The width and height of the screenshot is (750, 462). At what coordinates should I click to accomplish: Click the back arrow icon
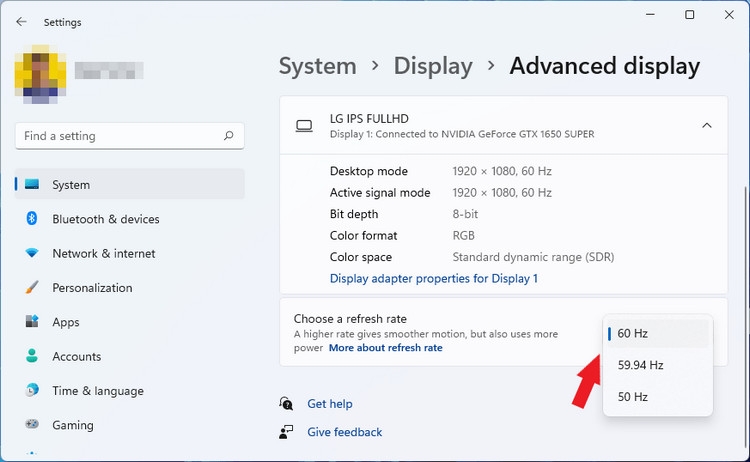click(x=21, y=22)
